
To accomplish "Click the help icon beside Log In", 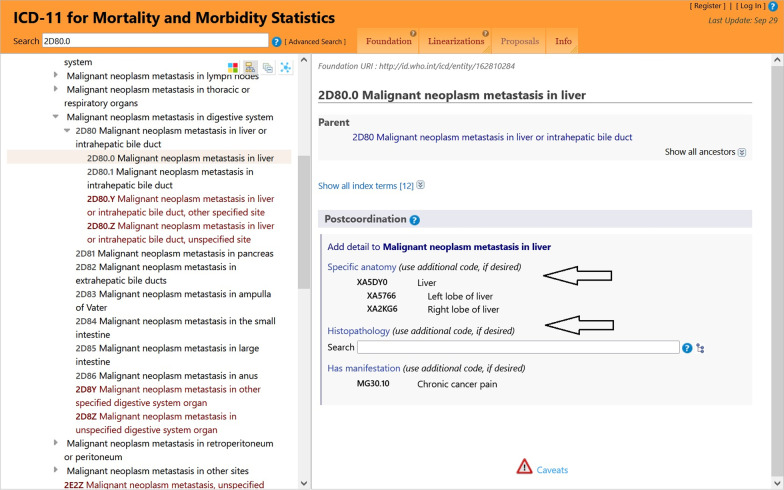I will coord(772,6).
